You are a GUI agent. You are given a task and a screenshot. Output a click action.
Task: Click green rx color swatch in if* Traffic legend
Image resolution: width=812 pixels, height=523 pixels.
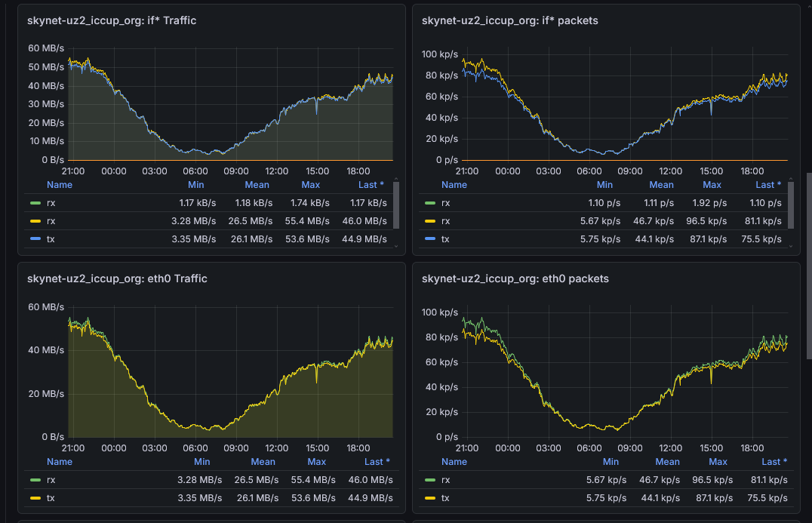[x=35, y=203]
